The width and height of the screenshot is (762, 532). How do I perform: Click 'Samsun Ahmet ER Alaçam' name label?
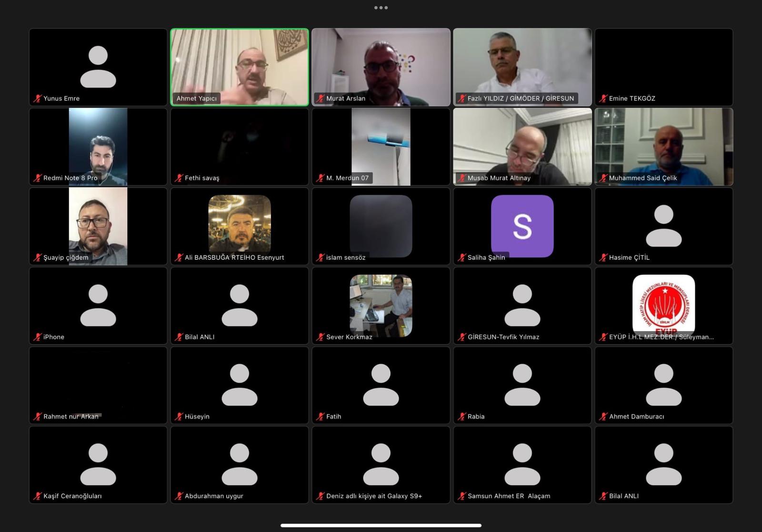pyautogui.click(x=509, y=496)
